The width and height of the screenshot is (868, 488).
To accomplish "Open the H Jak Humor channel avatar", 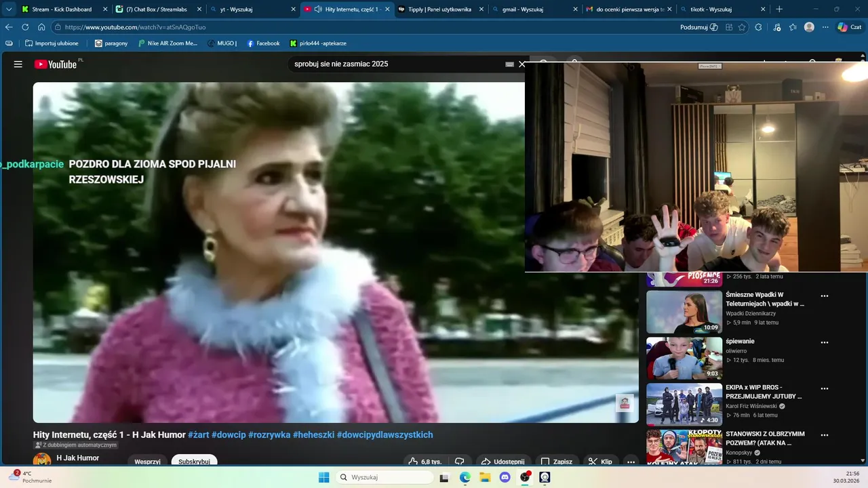I will (x=42, y=460).
